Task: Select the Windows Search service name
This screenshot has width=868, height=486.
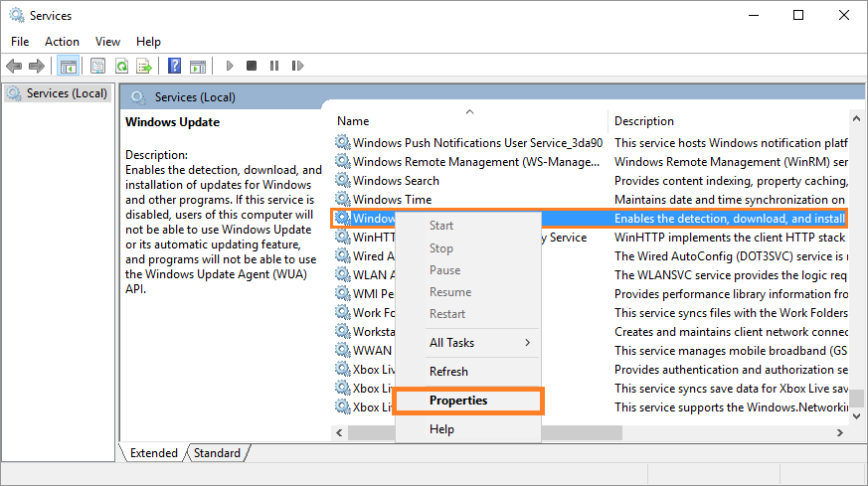Action: 396,181
